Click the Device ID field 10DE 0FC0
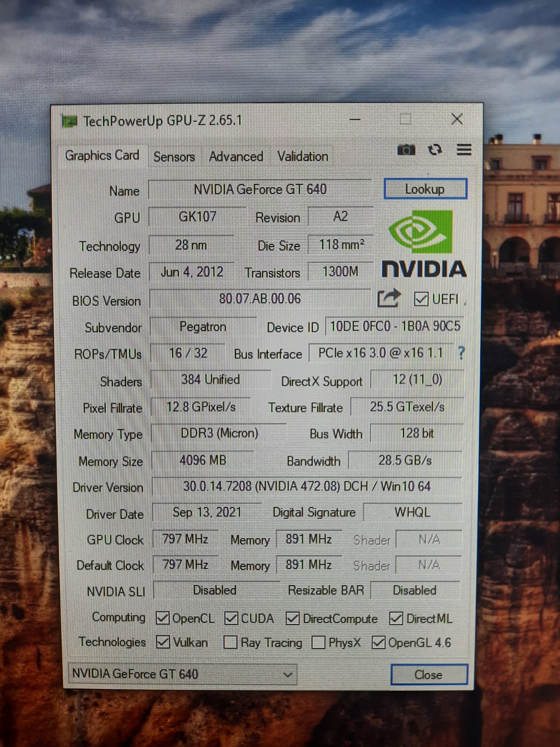The height and width of the screenshot is (747, 560). tap(395, 326)
